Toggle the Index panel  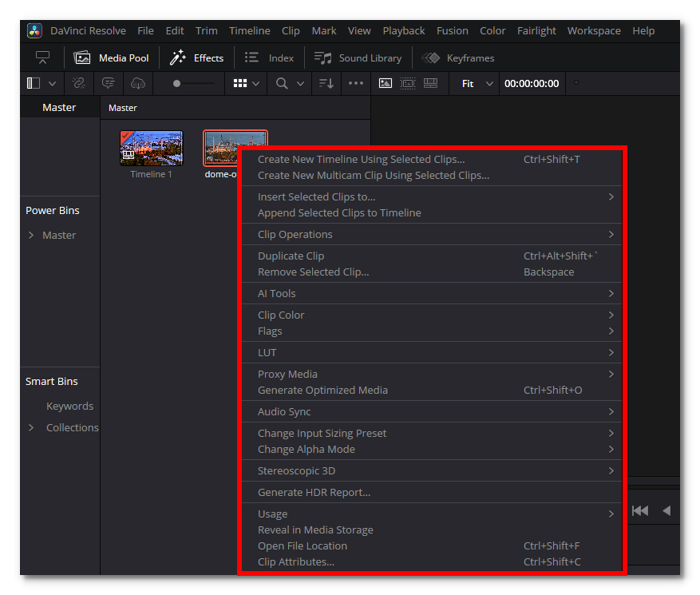coord(269,58)
